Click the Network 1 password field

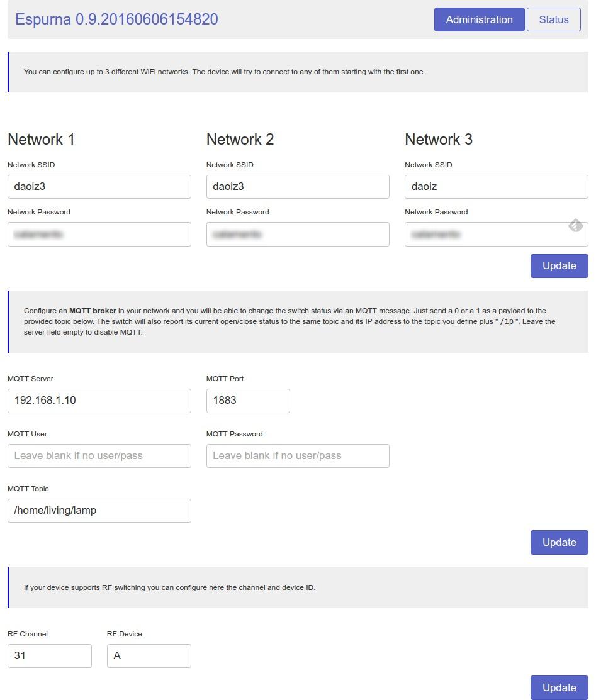click(99, 234)
